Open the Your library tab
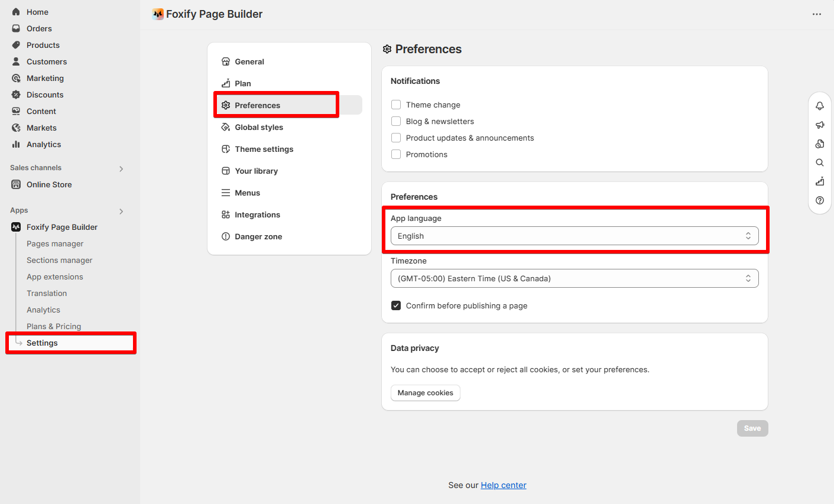834x504 pixels. tap(289, 171)
